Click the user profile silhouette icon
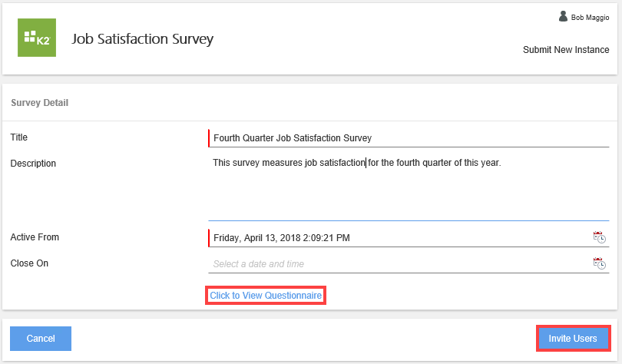Image resolution: width=622 pixels, height=364 pixels. (x=563, y=16)
